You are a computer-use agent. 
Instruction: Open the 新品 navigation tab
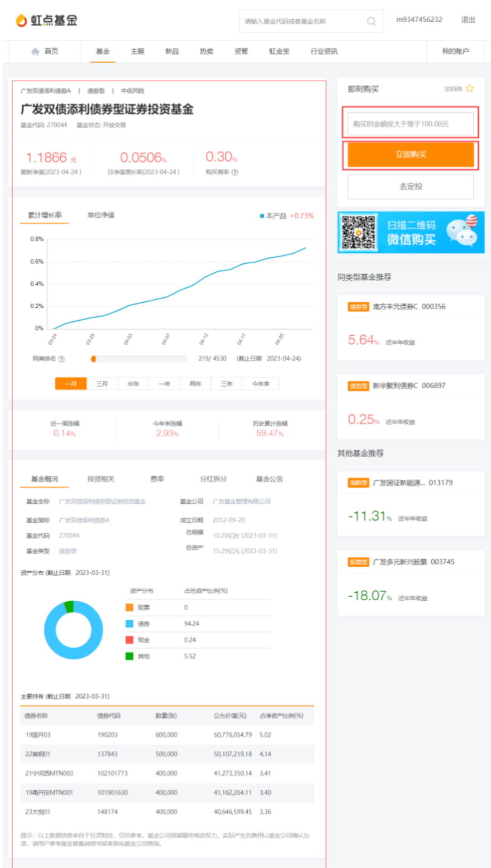172,51
